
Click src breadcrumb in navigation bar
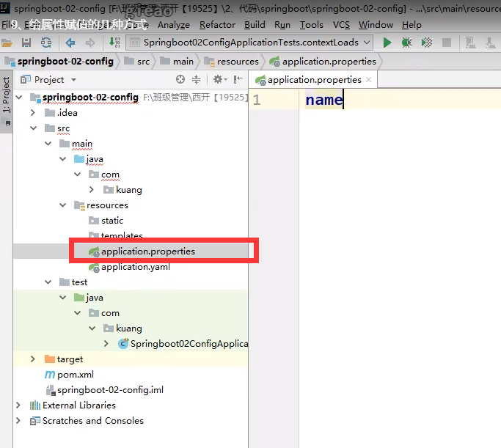(137, 62)
